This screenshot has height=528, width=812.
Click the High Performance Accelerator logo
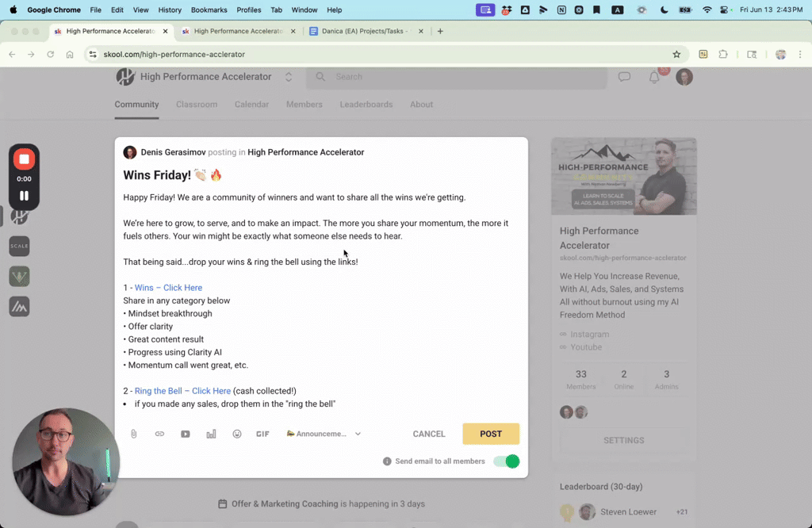click(x=124, y=77)
